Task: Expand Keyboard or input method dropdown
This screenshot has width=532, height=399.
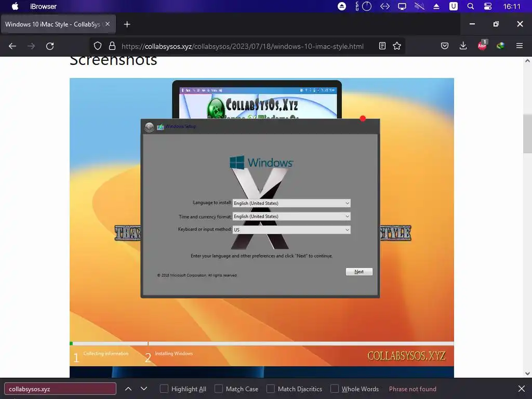Action: click(291, 230)
